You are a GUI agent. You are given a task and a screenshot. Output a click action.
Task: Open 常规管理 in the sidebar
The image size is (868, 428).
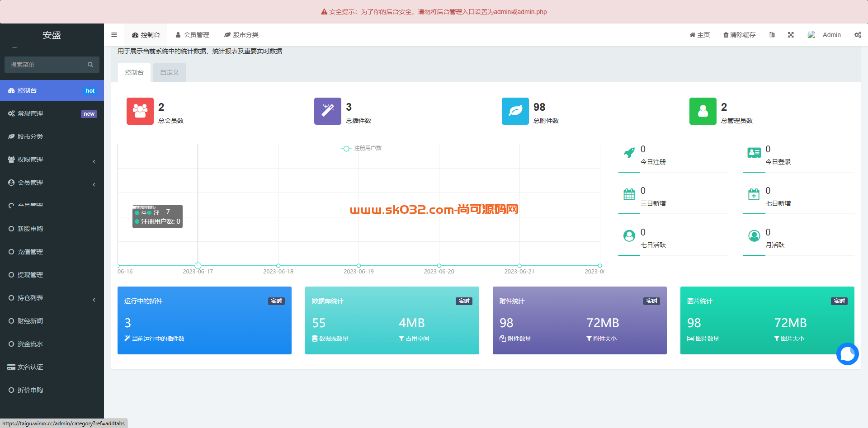(52, 113)
